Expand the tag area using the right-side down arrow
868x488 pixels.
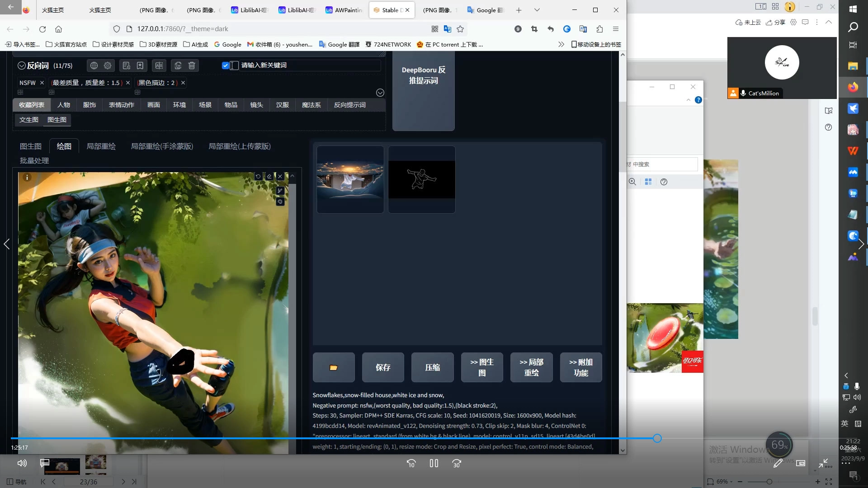click(x=380, y=93)
